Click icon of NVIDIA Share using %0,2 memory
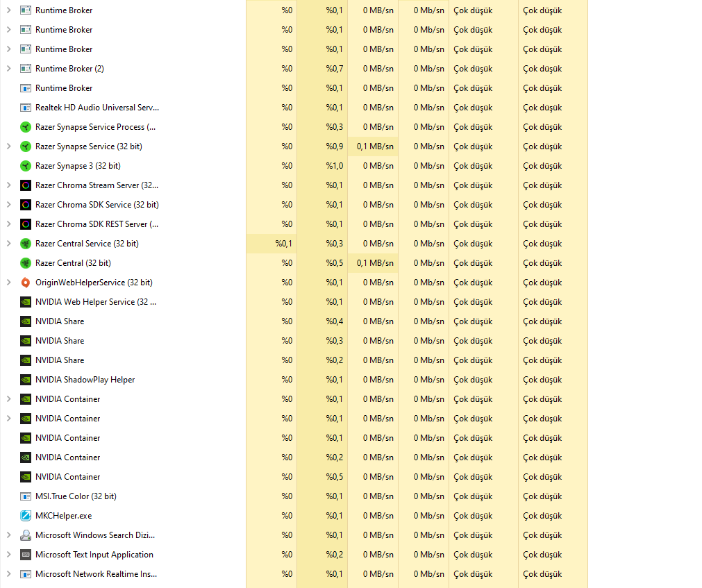Image resolution: width=702 pixels, height=588 pixels. coord(26,360)
